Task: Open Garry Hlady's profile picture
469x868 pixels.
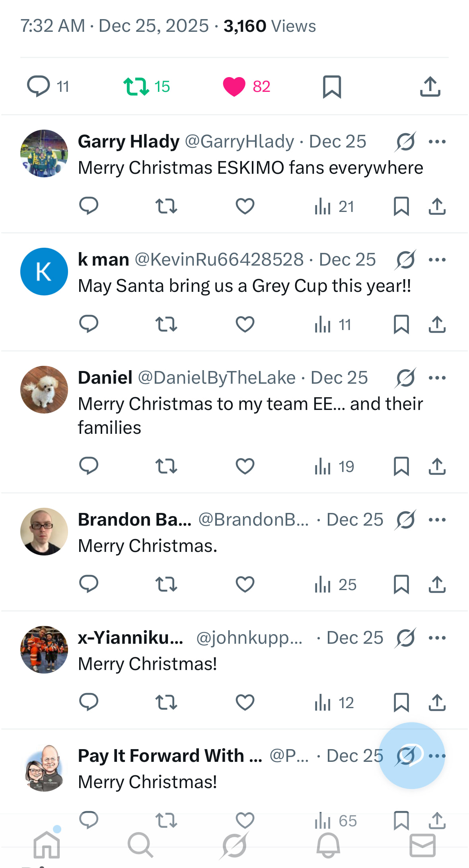Action: [44, 153]
